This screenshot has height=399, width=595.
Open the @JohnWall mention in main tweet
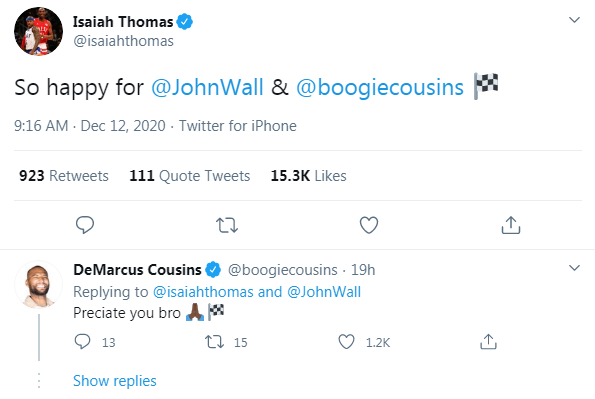click(207, 87)
